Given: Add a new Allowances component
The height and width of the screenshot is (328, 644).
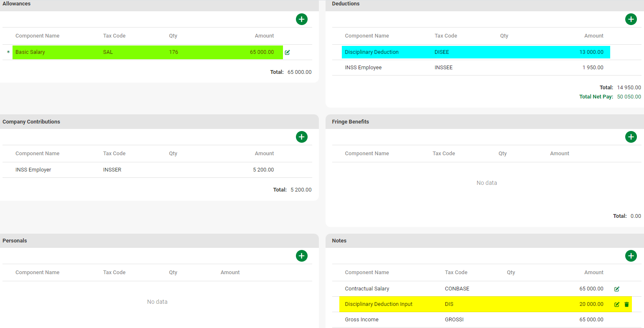Looking at the screenshot, I should click(x=301, y=19).
